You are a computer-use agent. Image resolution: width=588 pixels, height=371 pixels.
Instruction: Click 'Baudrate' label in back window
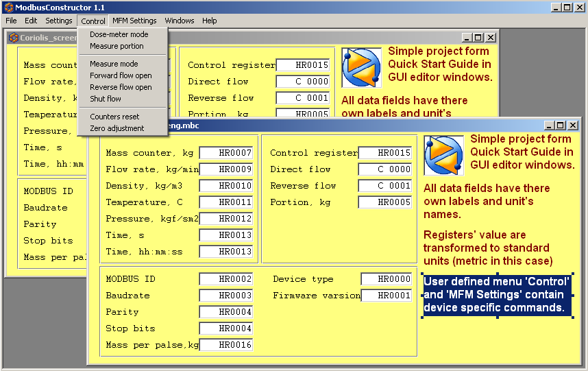(x=45, y=208)
